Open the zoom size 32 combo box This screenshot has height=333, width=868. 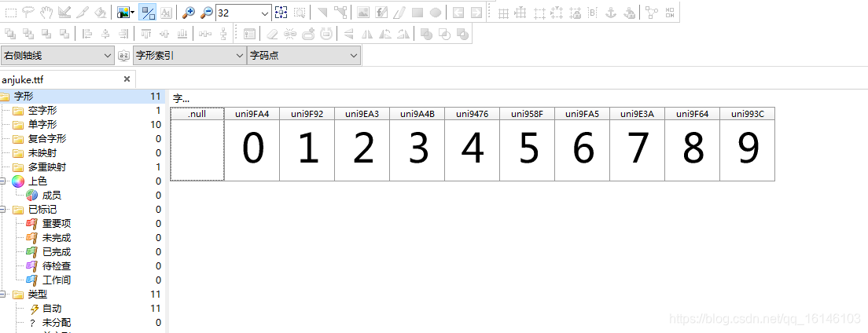[244, 12]
